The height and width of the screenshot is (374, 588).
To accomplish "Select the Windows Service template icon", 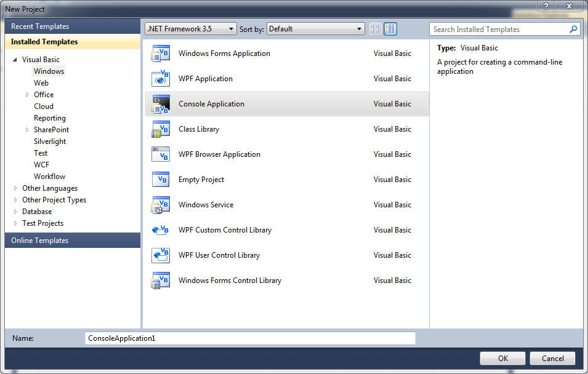I will click(x=161, y=205).
